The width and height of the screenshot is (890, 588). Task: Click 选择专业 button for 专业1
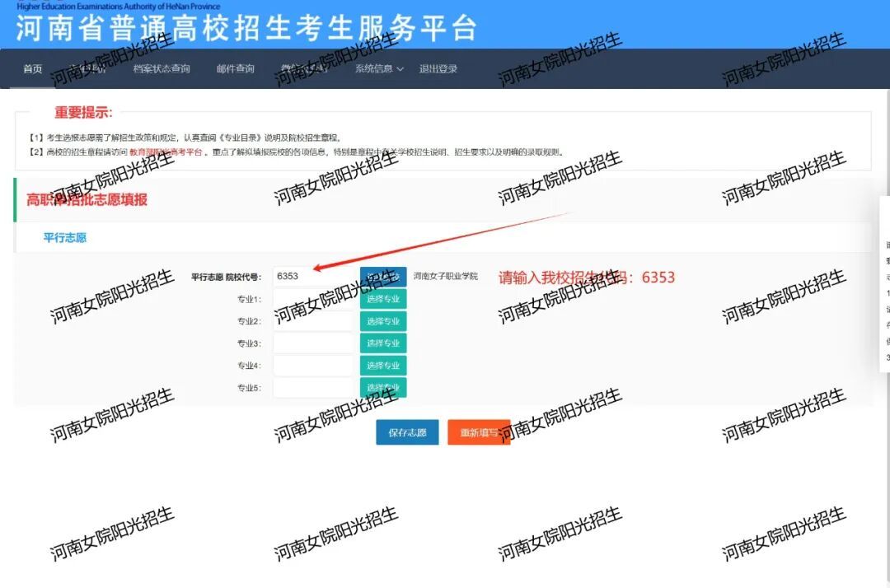[383, 300]
